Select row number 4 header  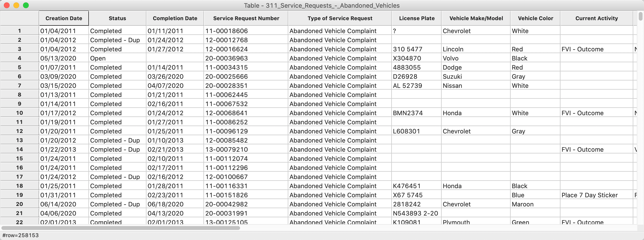click(x=19, y=58)
